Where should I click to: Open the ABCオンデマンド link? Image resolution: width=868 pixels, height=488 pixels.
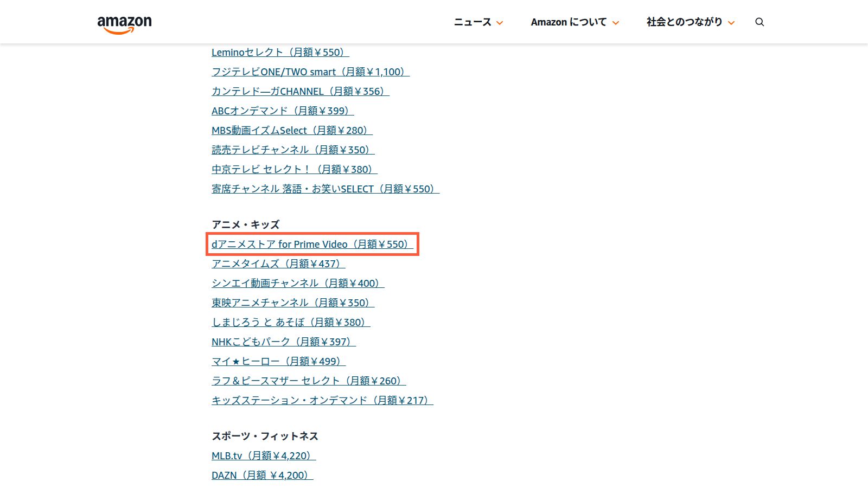(283, 111)
